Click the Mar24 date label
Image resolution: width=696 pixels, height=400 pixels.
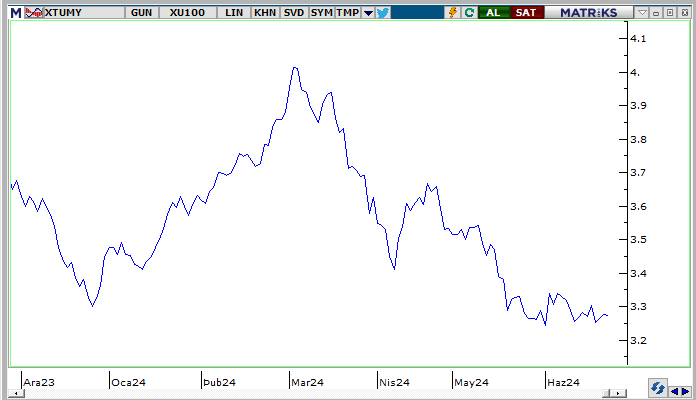coord(307,382)
